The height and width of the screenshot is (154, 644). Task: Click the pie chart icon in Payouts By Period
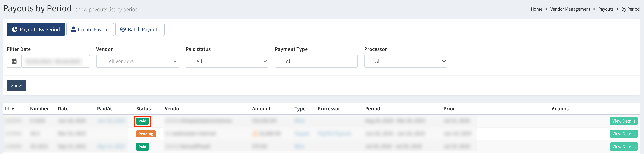[15, 30]
